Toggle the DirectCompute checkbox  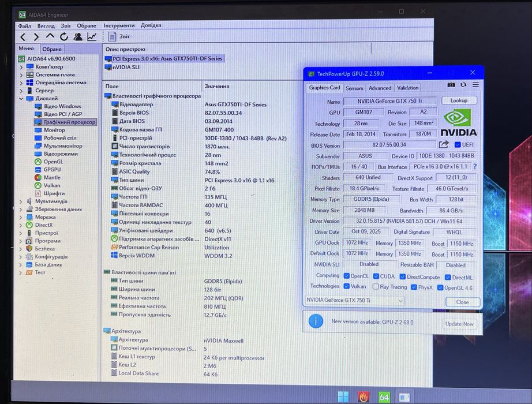pos(402,276)
